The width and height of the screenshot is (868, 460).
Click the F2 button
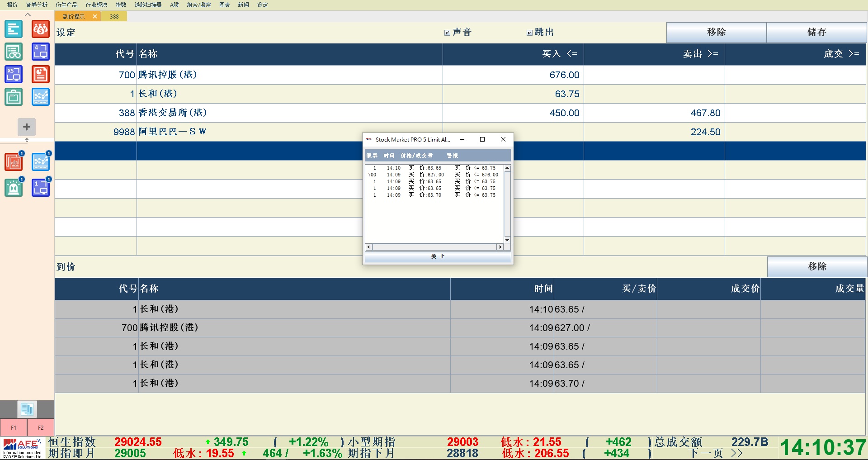[41, 427]
